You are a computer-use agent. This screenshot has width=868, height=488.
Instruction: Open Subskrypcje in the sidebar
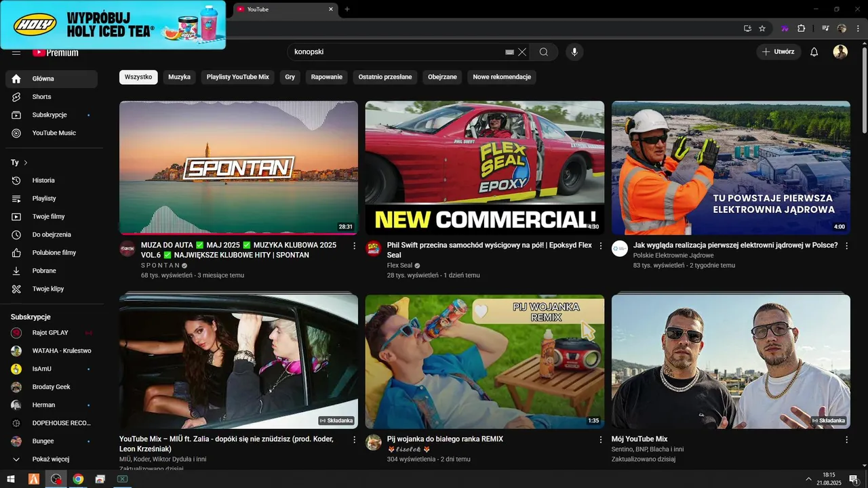point(52,115)
